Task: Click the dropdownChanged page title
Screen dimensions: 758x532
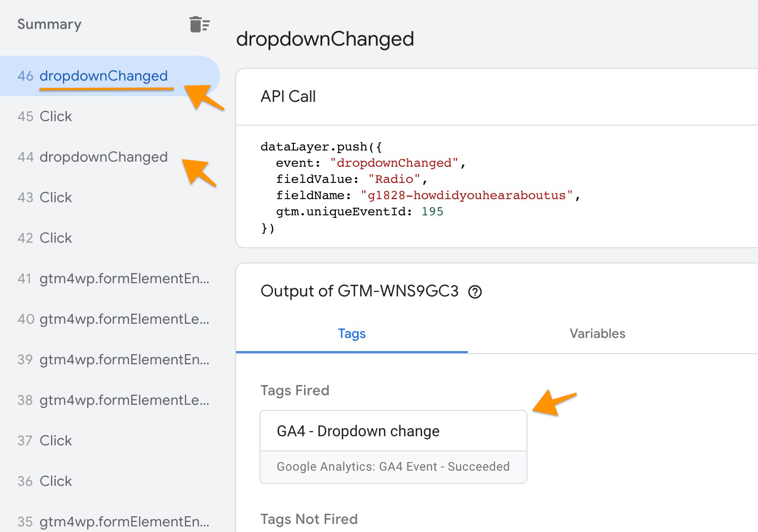Action: [x=326, y=39]
